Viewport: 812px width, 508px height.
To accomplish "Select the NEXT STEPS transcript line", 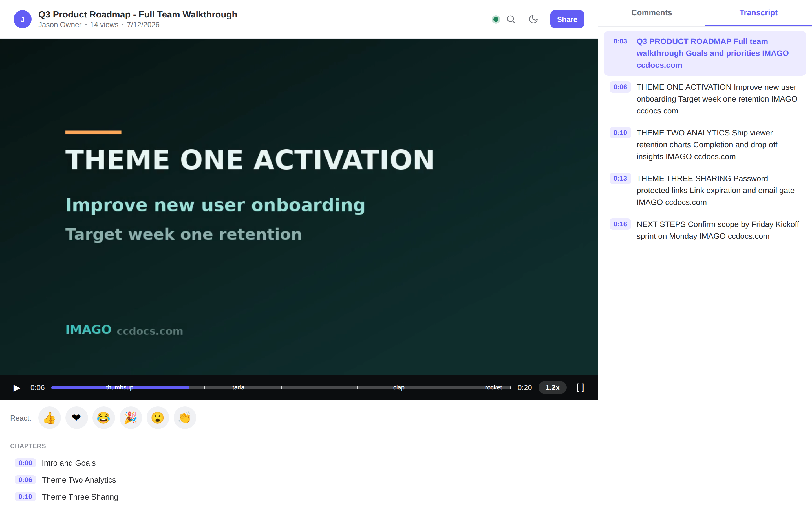I will tap(705, 230).
